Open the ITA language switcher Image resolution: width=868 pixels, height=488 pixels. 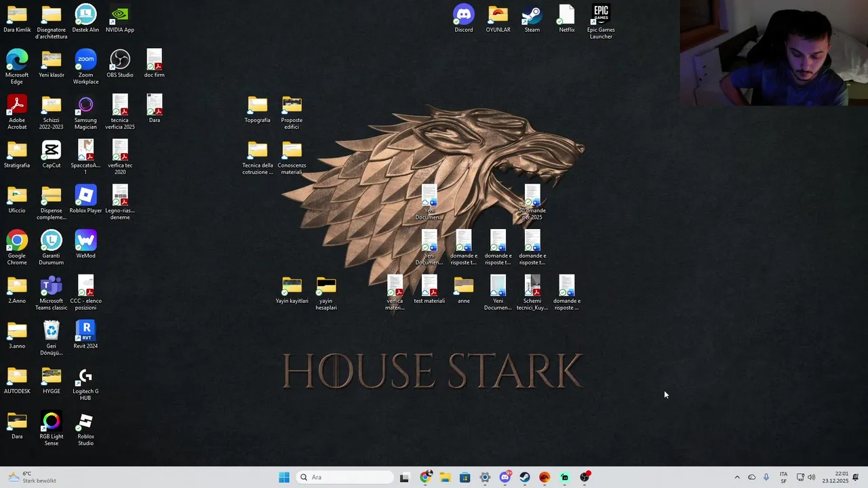[783, 477]
